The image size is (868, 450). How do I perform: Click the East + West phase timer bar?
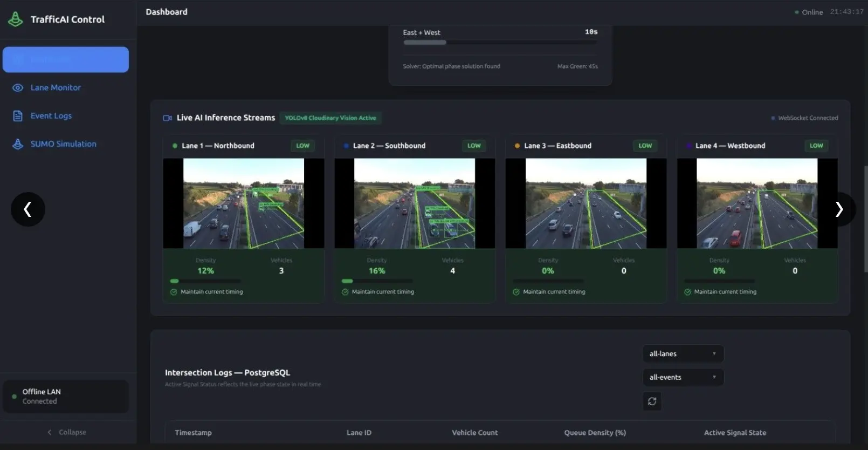point(500,43)
